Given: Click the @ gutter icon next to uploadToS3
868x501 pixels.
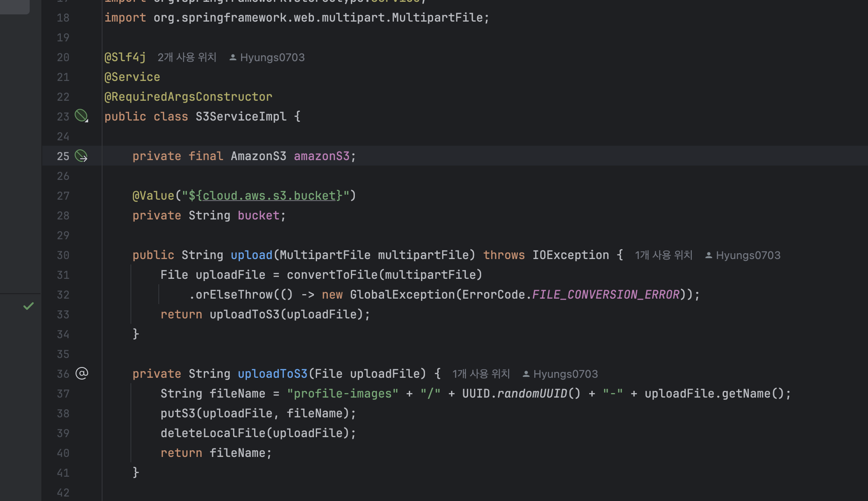Looking at the screenshot, I should coord(82,373).
